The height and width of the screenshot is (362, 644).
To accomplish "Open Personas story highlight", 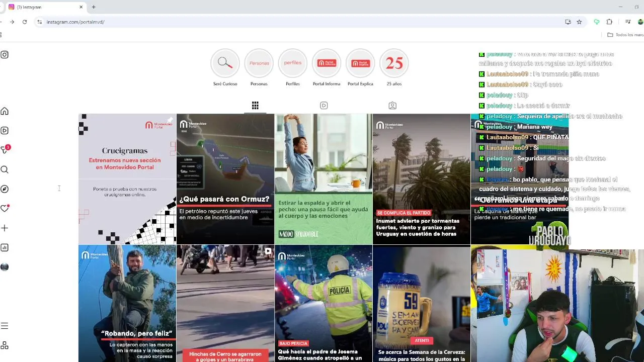I will pyautogui.click(x=259, y=63).
